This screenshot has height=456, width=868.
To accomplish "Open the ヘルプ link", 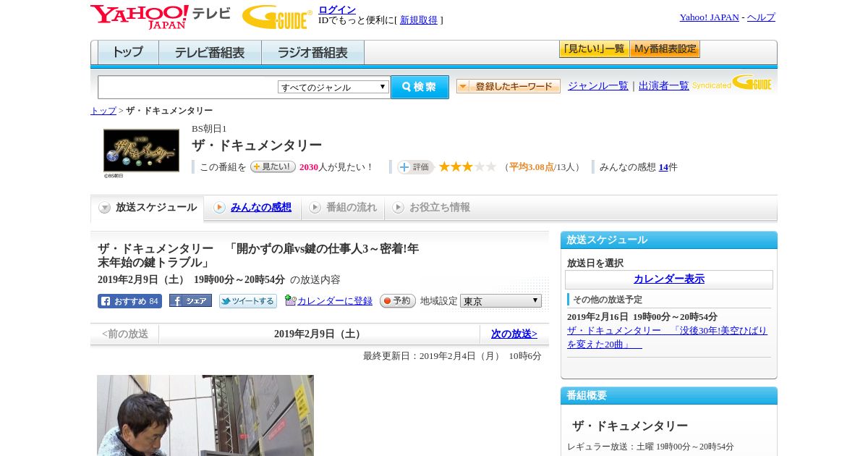I will 761,17.
